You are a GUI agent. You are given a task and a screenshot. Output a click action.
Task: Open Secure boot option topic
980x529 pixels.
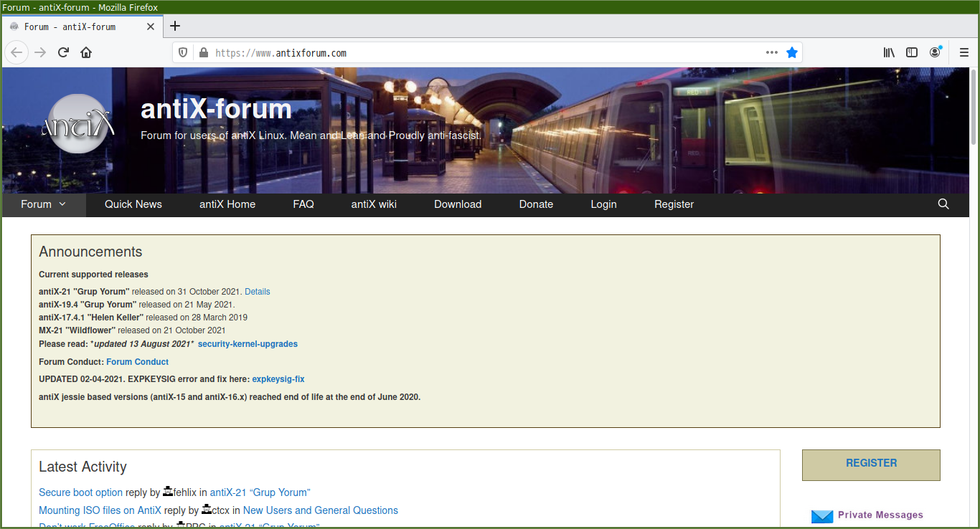click(81, 492)
